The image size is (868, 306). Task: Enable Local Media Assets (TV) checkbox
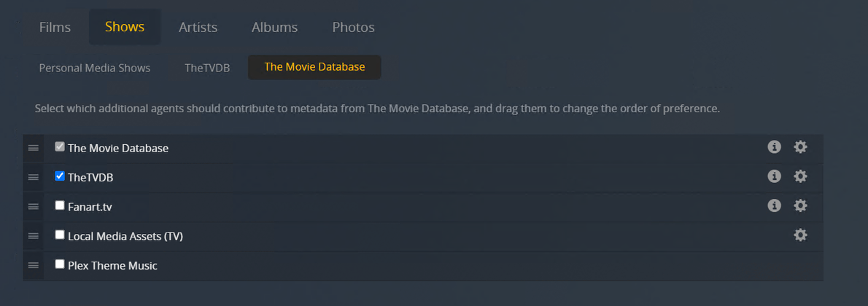coord(60,235)
